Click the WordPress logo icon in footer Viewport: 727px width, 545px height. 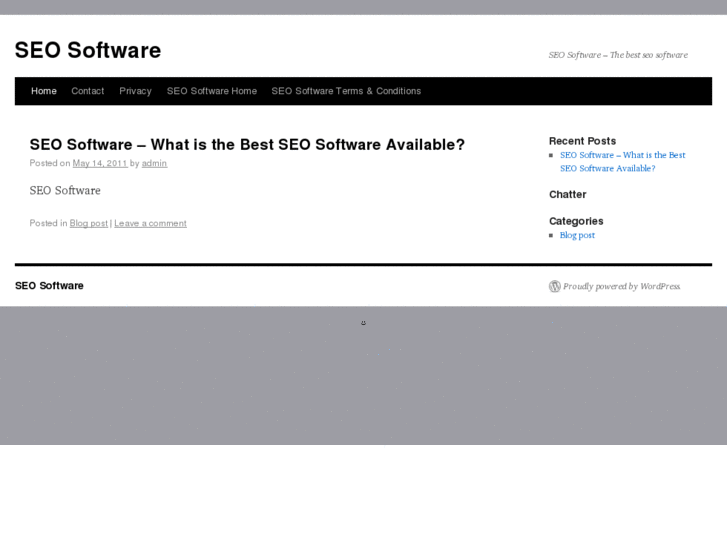[555, 286]
